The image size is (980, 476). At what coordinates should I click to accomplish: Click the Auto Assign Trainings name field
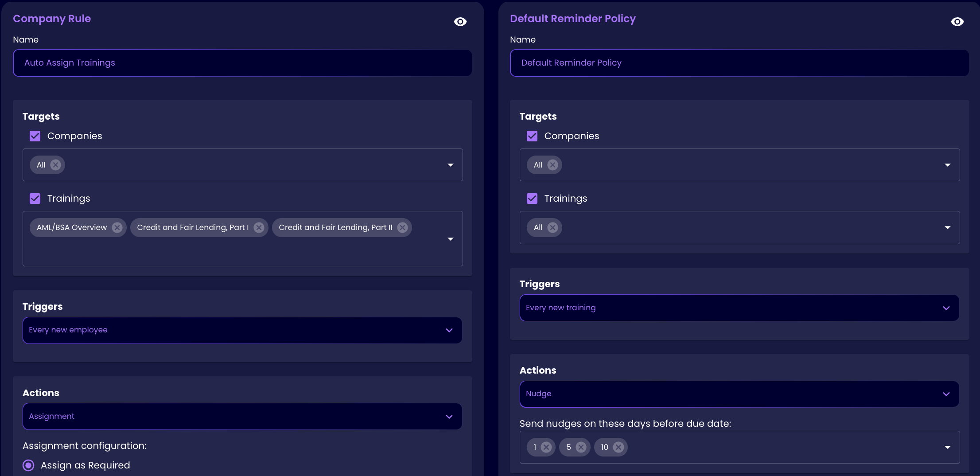(242, 63)
